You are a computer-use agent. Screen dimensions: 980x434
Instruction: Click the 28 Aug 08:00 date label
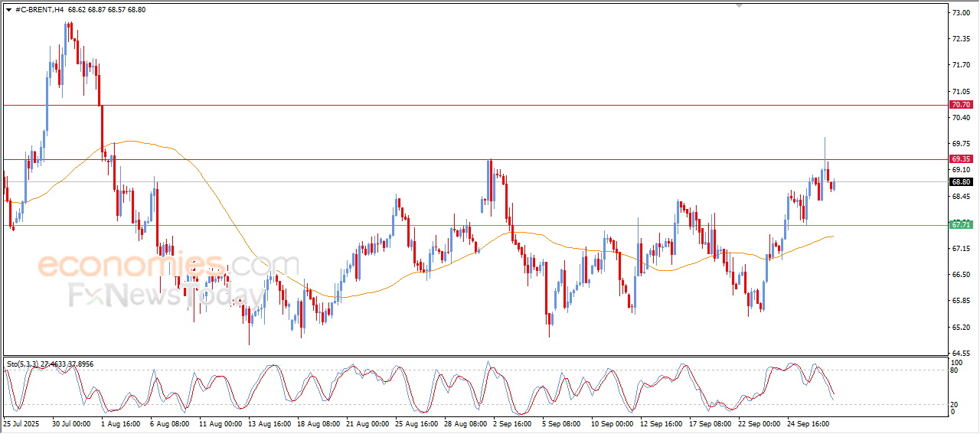465,423
